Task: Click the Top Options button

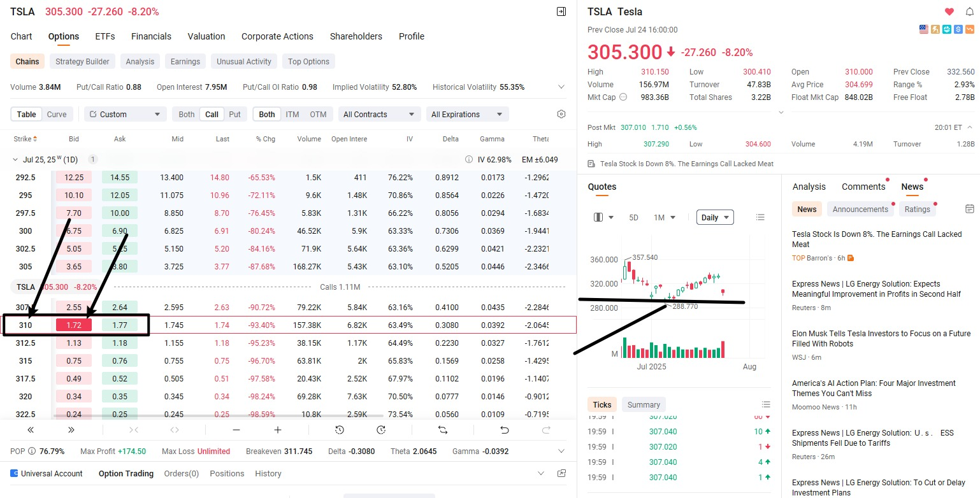Action: coord(308,62)
